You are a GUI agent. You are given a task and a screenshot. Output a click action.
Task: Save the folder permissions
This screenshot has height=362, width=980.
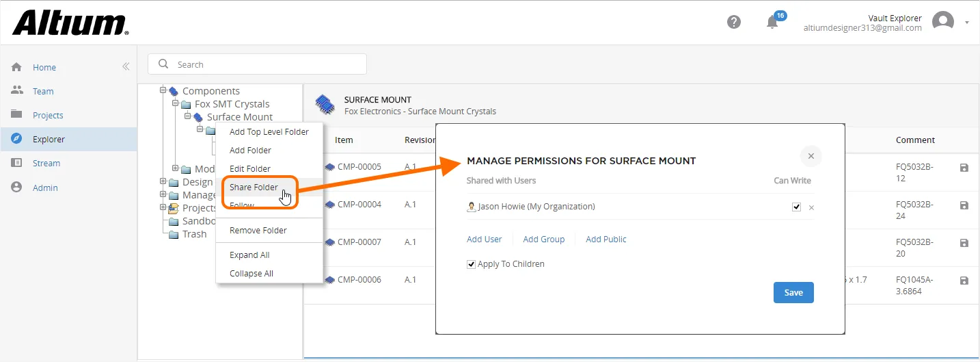(793, 292)
